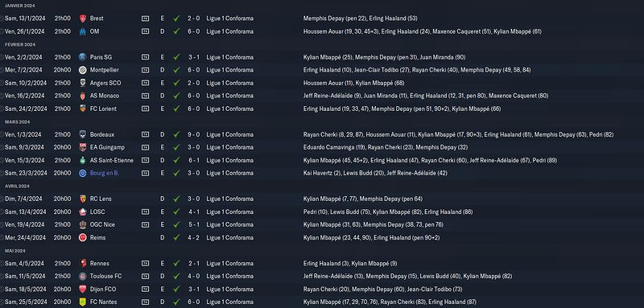The height and width of the screenshot is (308, 644).
Task: Click Ligue 1 Conforama in the RC Lens row
Action: [x=230, y=199]
